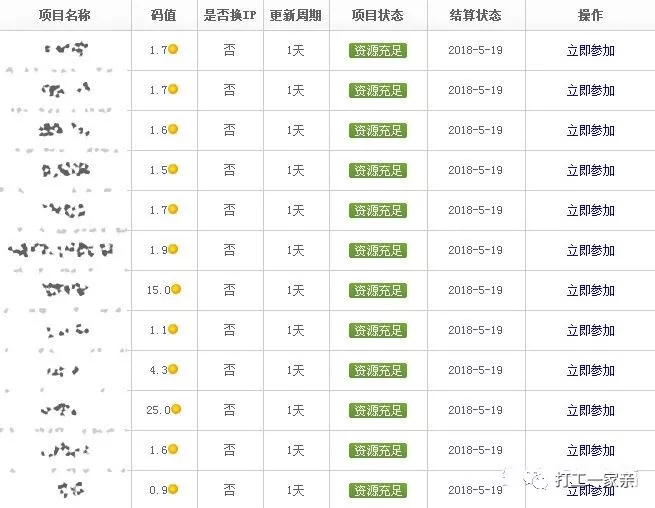Click the 更新周期 column header
The width and height of the screenshot is (655, 508).
[295, 16]
